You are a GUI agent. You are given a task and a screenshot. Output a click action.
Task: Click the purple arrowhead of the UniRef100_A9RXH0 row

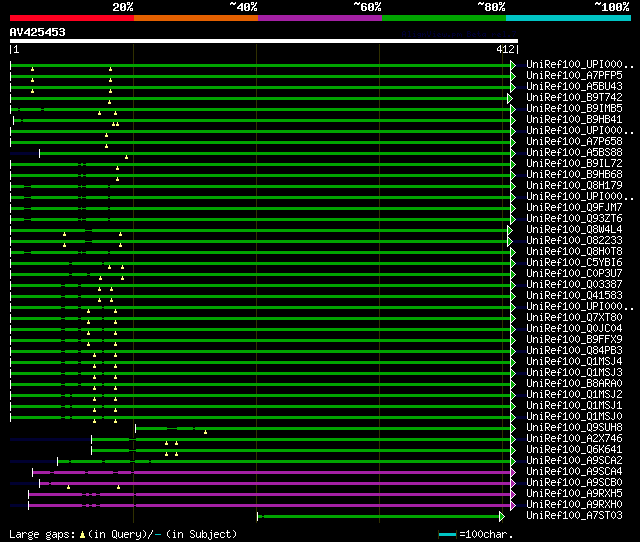pyautogui.click(x=513, y=505)
